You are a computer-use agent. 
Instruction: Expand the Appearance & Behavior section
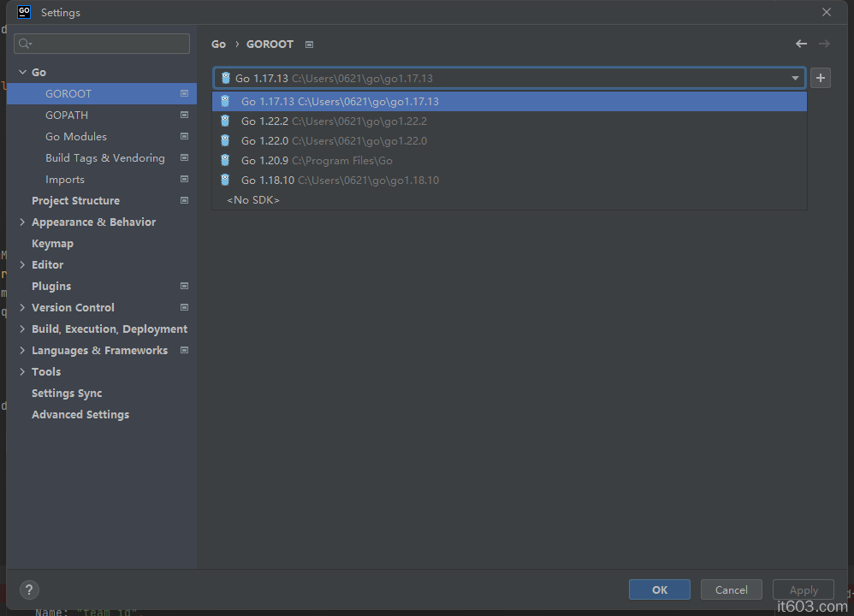tap(22, 222)
